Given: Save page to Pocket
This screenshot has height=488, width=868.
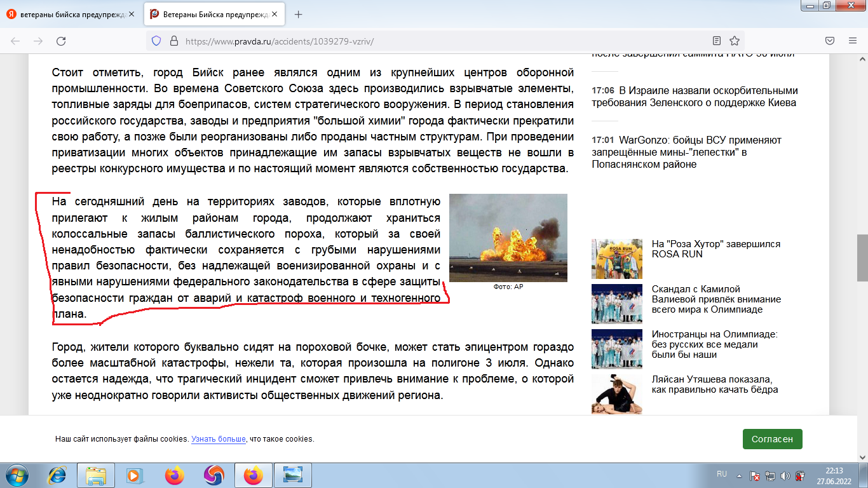Looking at the screenshot, I should [830, 41].
